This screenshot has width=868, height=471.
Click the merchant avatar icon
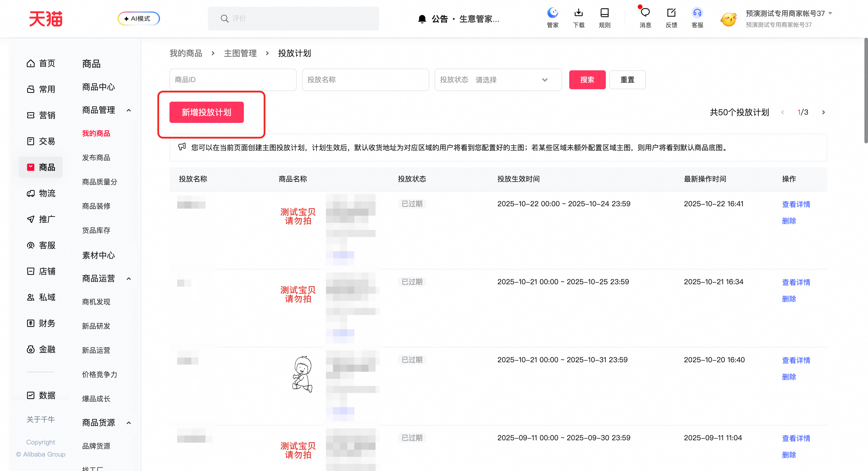coord(728,19)
